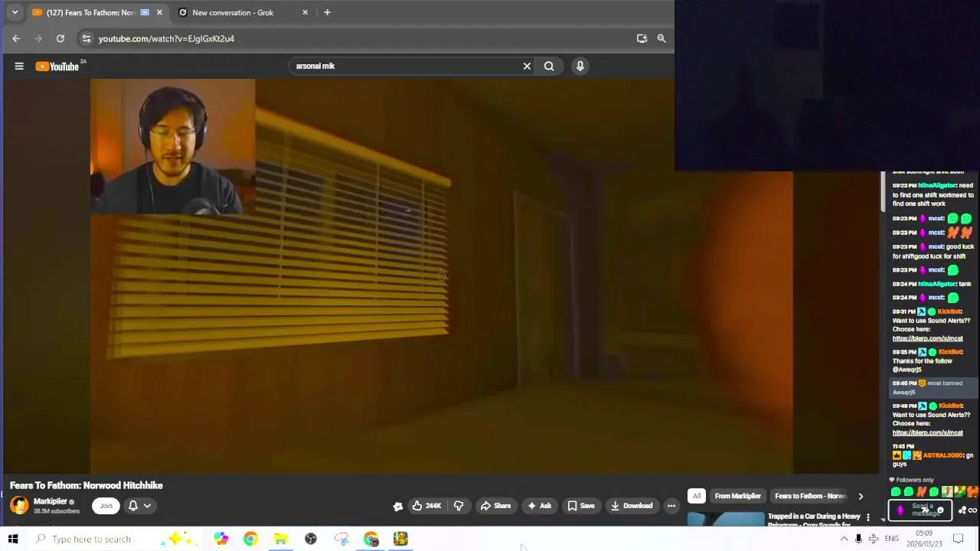The width and height of the screenshot is (980, 551).
Task: Click the chat panel scrollbar
Action: (883, 192)
